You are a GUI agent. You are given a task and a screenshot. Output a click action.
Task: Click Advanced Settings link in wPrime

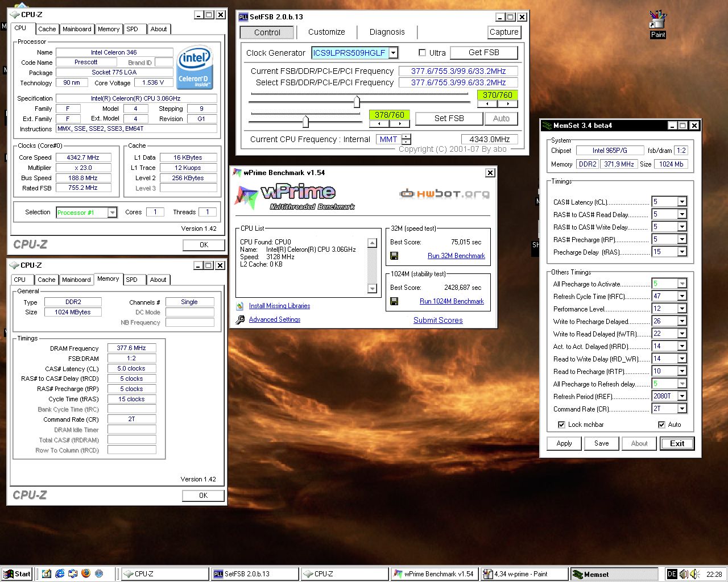tap(275, 319)
